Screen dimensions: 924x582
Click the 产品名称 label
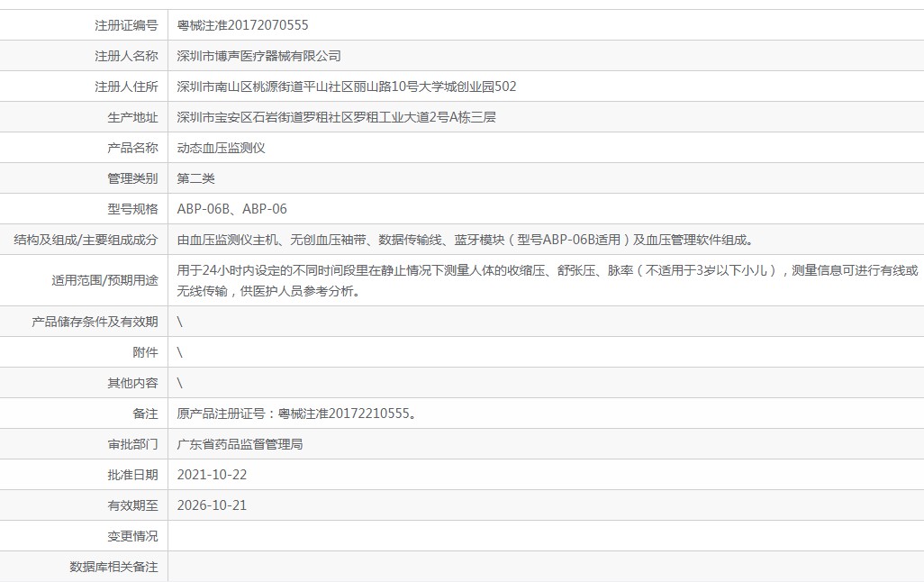132,148
